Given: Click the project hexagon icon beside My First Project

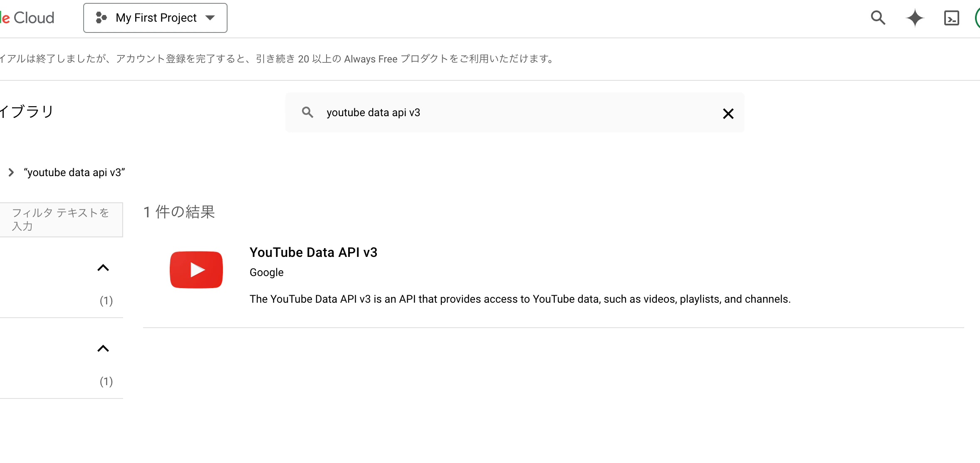Looking at the screenshot, I should 101,17.
